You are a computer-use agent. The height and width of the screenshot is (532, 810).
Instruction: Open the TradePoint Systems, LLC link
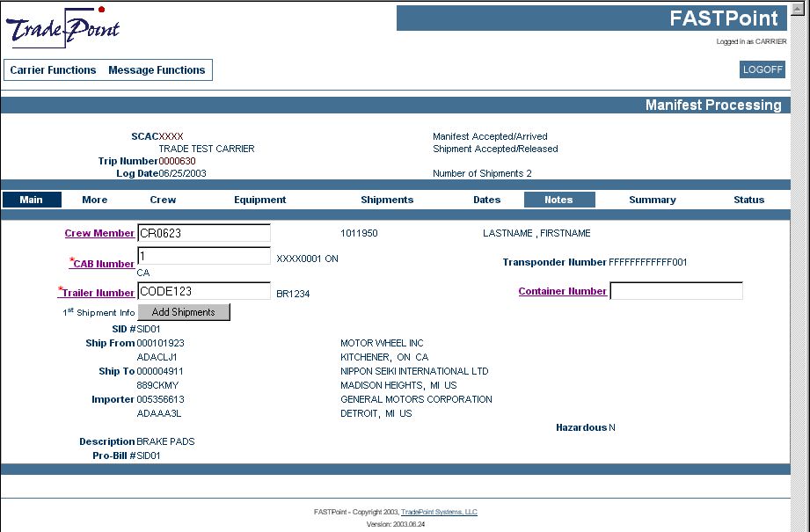coord(439,512)
